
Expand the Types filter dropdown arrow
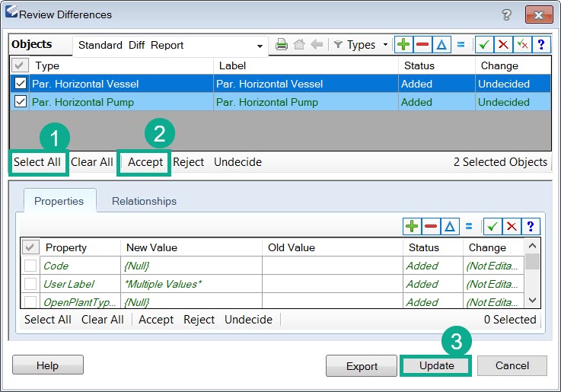(x=385, y=45)
